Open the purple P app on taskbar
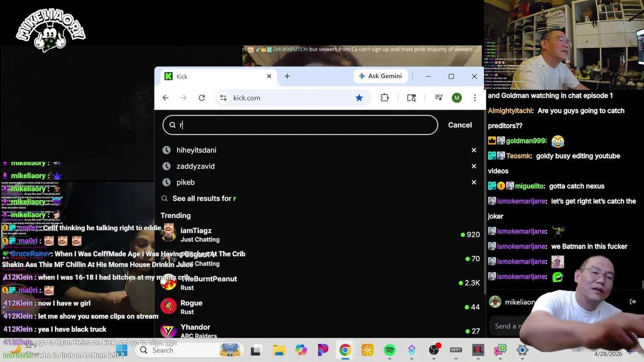 (x=323, y=350)
